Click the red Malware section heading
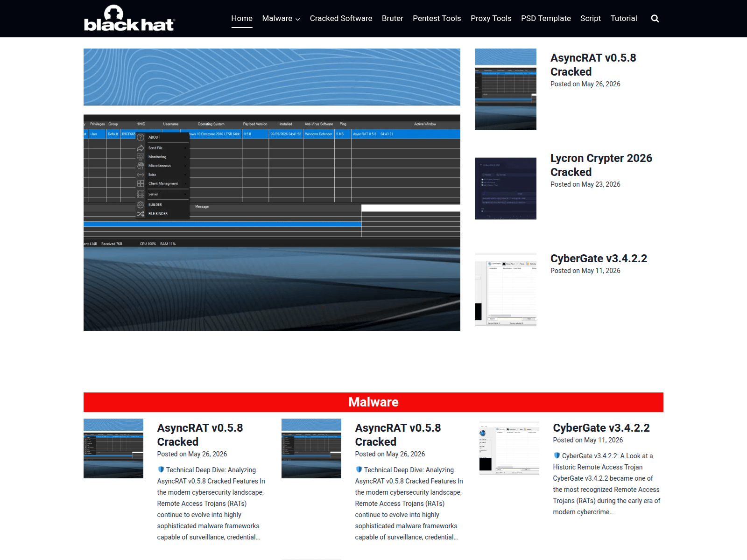Screen dimensions: 747x560 point(373,402)
